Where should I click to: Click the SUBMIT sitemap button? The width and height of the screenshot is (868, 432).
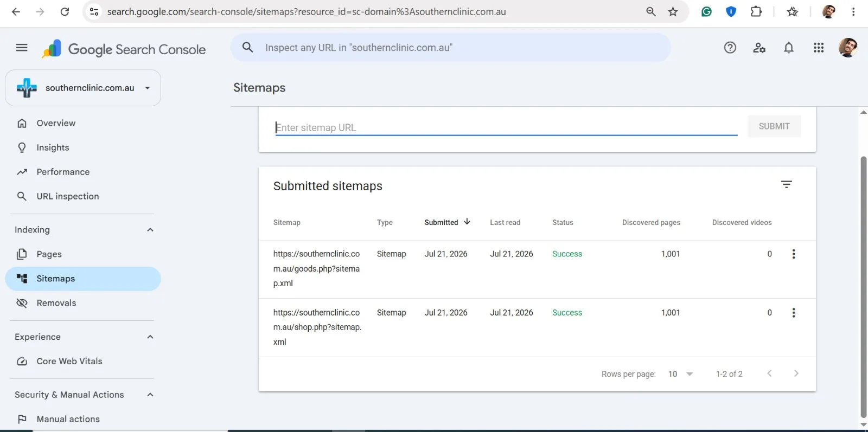(x=774, y=126)
